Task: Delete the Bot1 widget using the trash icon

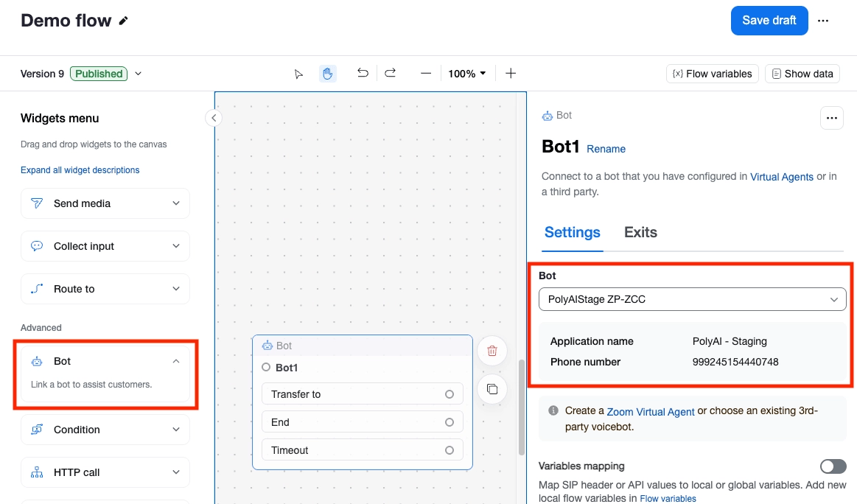Action: click(492, 351)
